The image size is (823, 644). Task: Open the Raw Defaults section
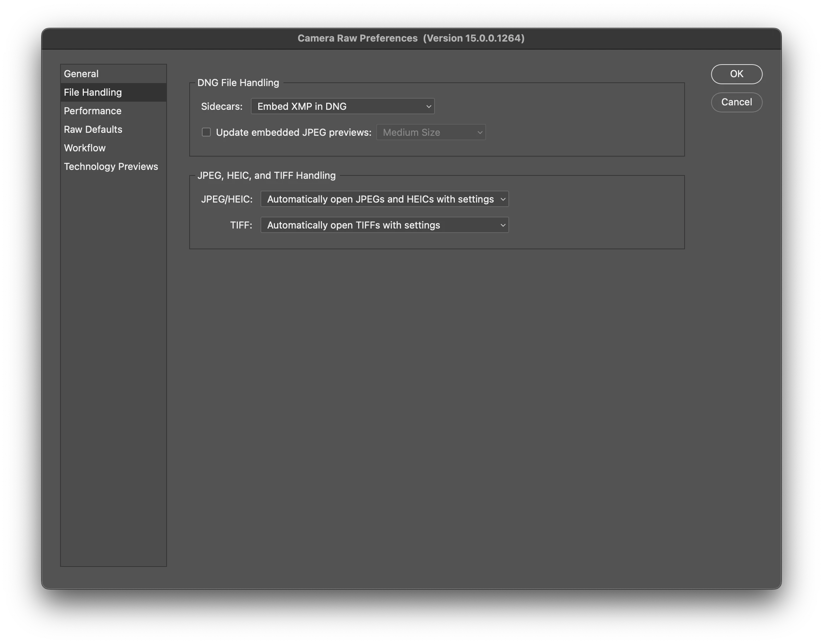[93, 129]
